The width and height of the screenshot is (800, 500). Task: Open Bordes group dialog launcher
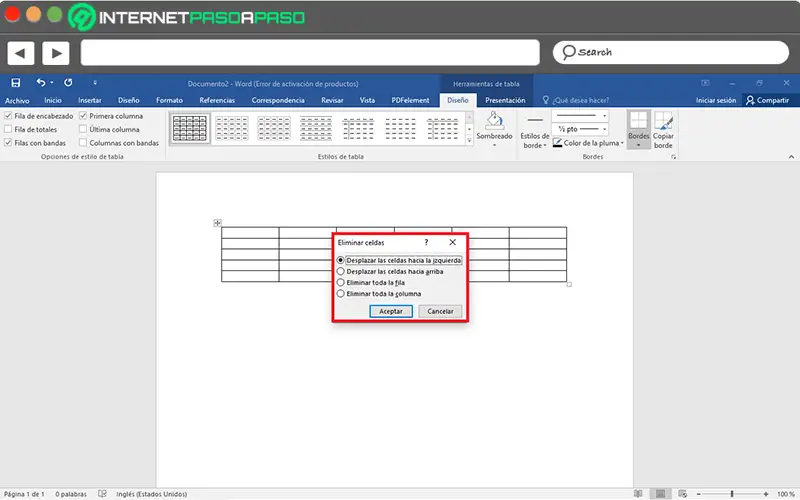tap(673, 157)
